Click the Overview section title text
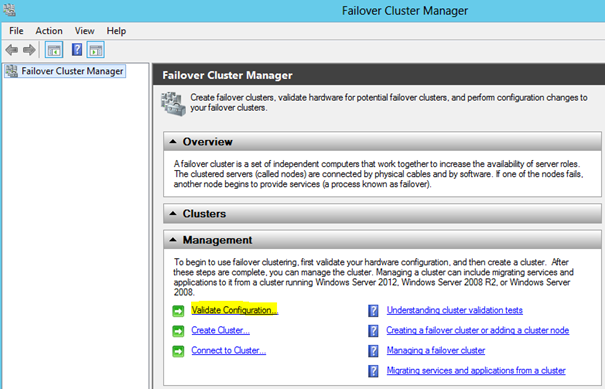The height and width of the screenshot is (389, 605). pos(208,142)
